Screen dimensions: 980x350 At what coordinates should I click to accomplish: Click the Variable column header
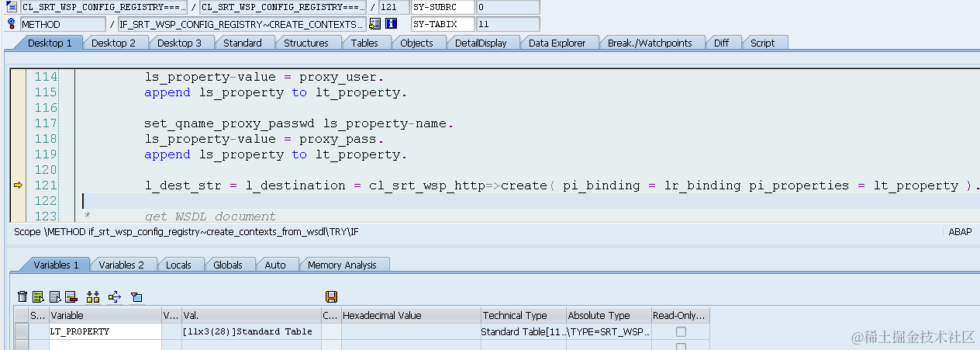[105, 315]
